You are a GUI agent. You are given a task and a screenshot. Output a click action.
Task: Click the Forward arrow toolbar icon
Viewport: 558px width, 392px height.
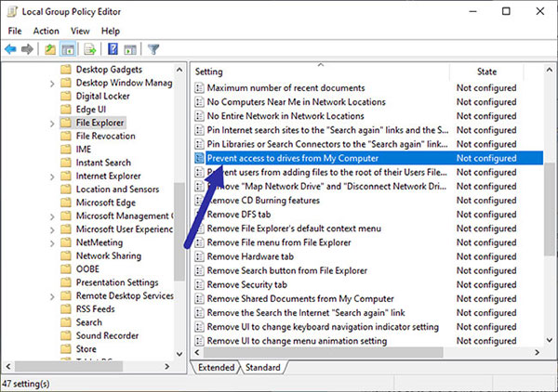(x=27, y=49)
